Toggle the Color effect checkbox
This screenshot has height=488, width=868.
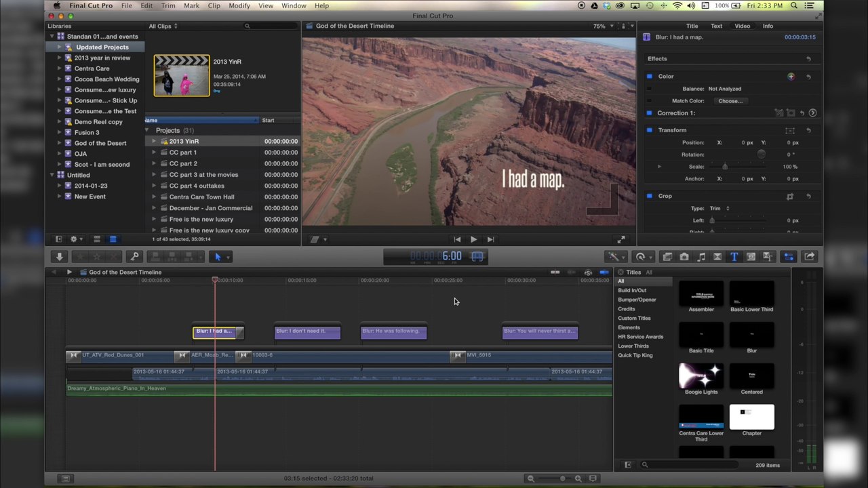650,77
